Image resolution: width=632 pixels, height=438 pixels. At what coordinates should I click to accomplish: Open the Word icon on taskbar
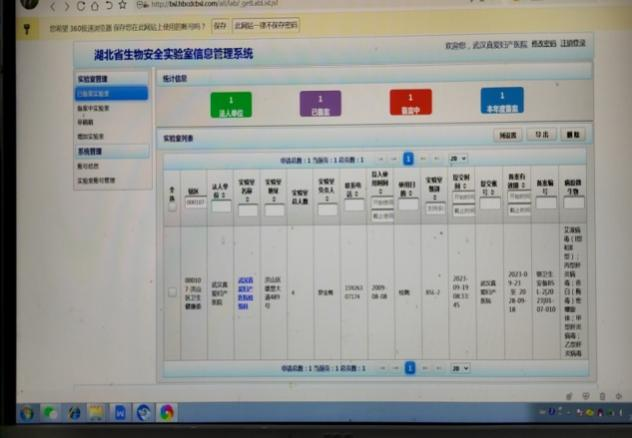pyautogui.click(x=120, y=412)
